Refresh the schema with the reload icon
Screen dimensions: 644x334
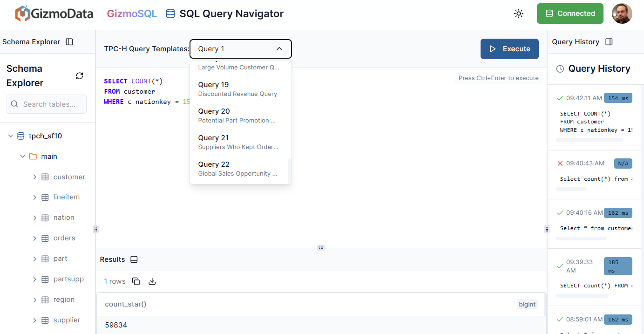[79, 75]
